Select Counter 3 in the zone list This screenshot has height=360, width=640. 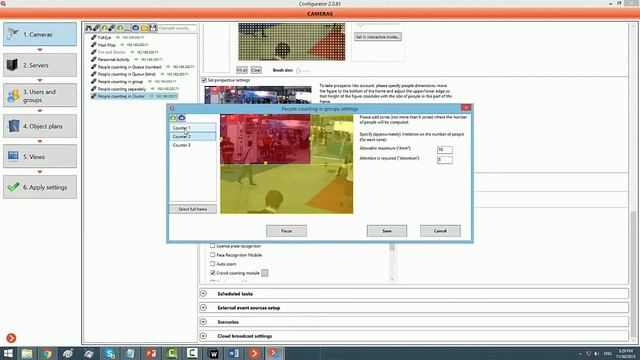193,145
